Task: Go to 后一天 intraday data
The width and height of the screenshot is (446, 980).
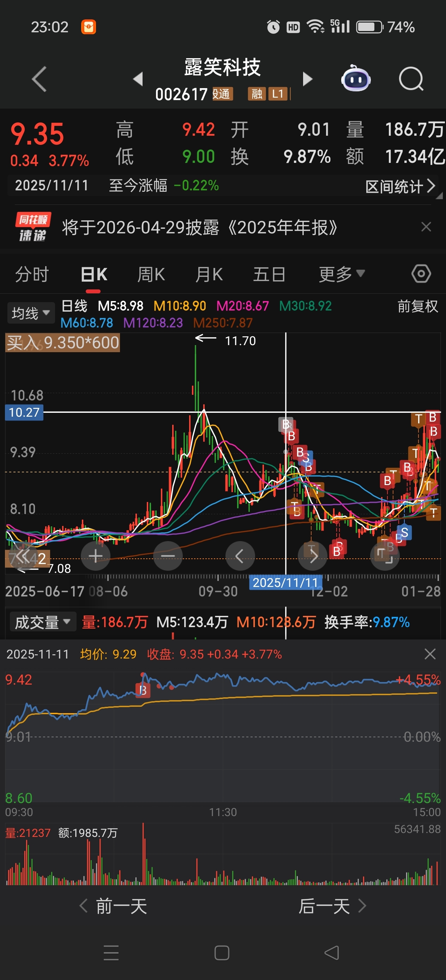Action: 332,906
